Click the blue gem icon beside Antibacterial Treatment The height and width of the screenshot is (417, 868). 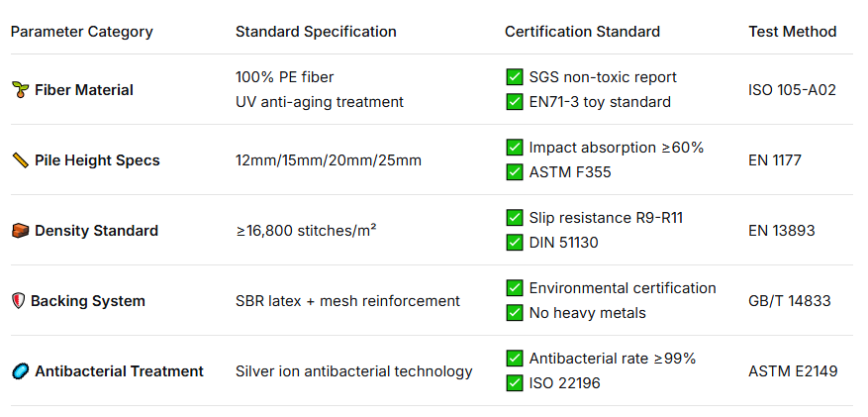coord(20,371)
